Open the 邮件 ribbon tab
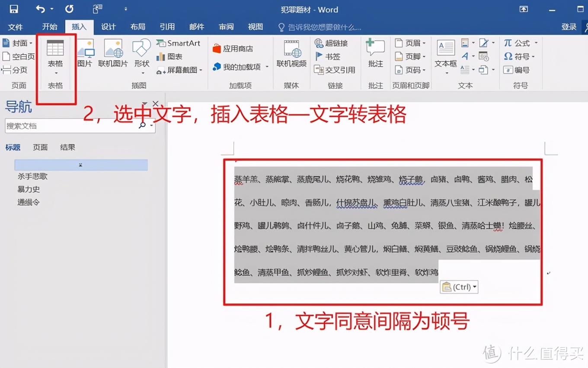 point(197,27)
